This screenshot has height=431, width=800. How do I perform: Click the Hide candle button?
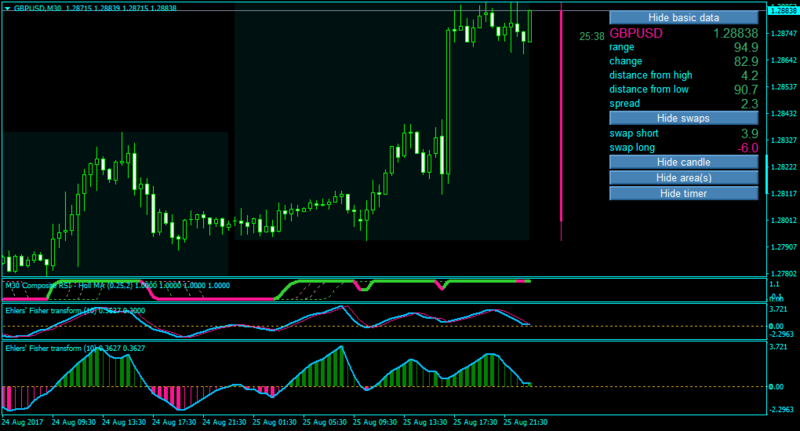[683, 162]
